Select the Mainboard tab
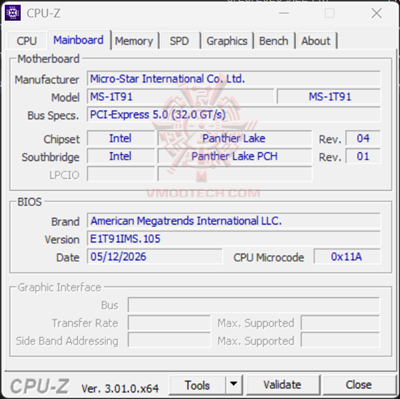 (78, 40)
